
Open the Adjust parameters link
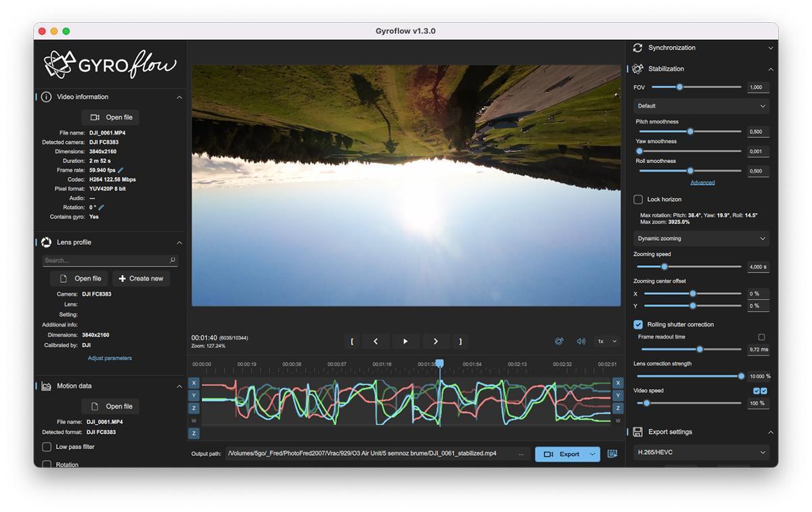pyautogui.click(x=110, y=358)
